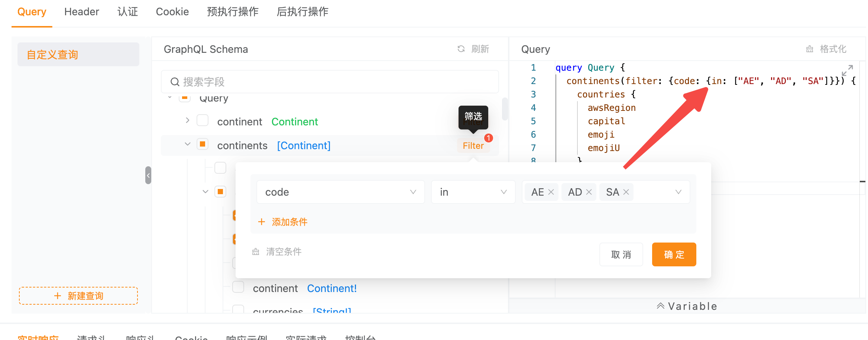Image resolution: width=868 pixels, height=340 pixels.
Task: Click the 刷新 refresh icon in GraphQL Schema panel
Action: pos(461,49)
